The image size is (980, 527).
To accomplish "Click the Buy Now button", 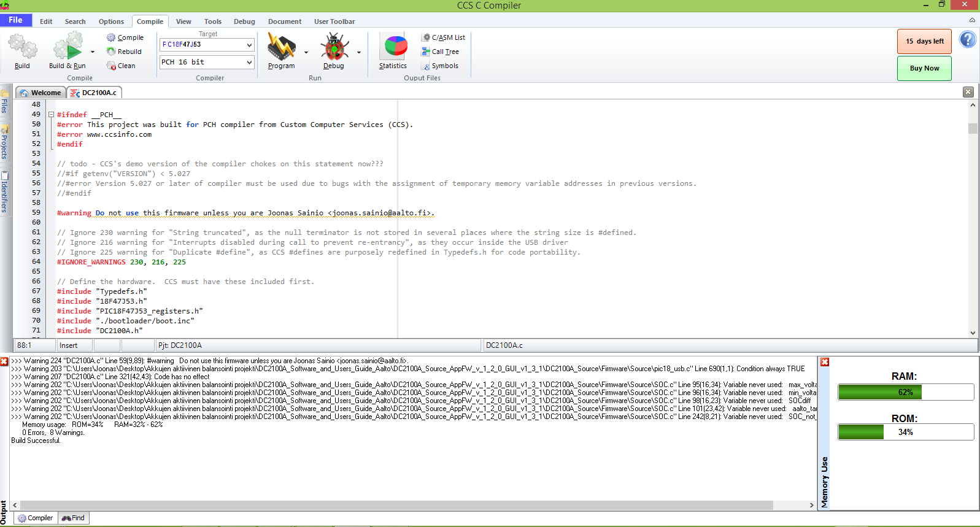I will (924, 68).
